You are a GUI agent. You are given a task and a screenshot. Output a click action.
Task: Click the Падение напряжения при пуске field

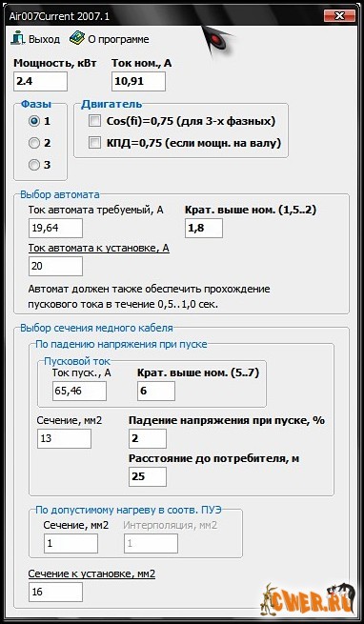(148, 439)
